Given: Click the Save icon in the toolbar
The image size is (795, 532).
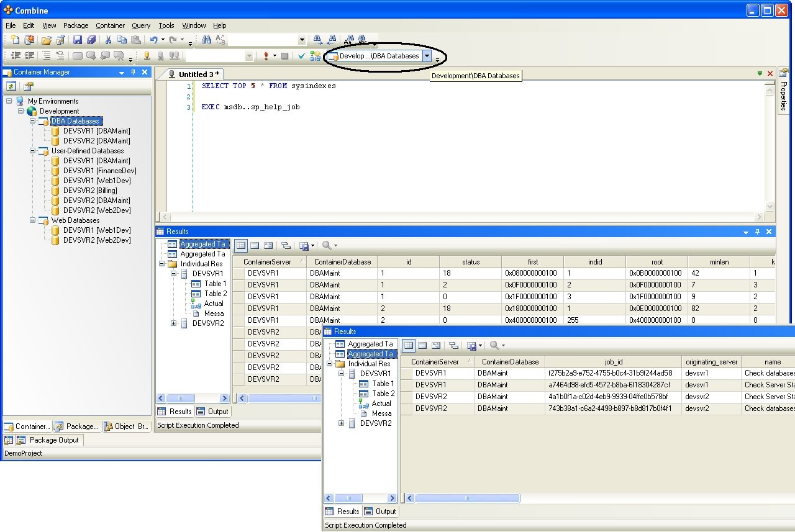Looking at the screenshot, I should click(x=78, y=40).
